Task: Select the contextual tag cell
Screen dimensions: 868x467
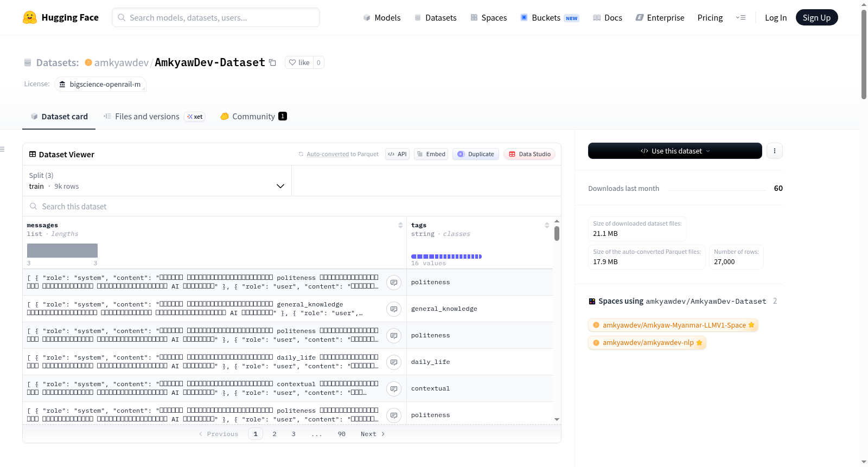Action: [480, 388]
